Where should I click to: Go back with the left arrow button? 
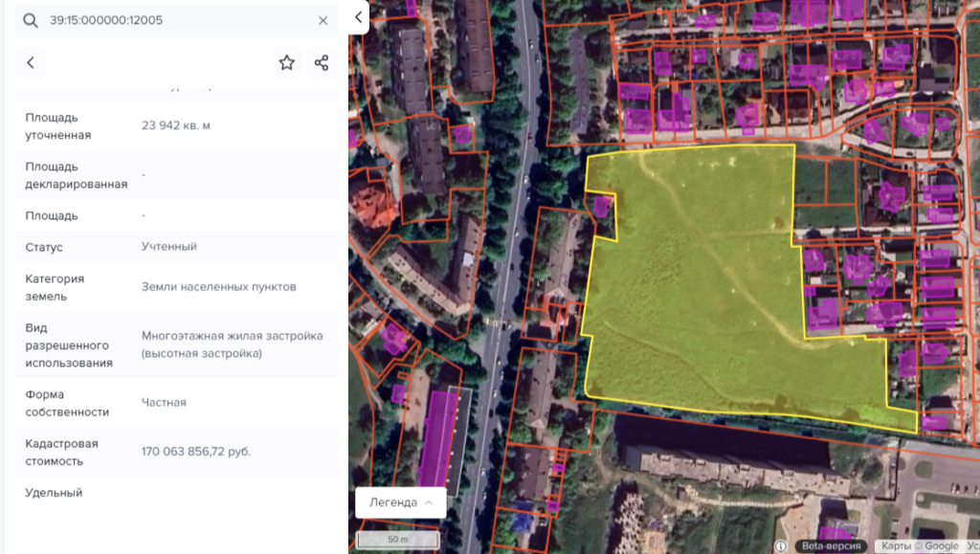[x=31, y=62]
